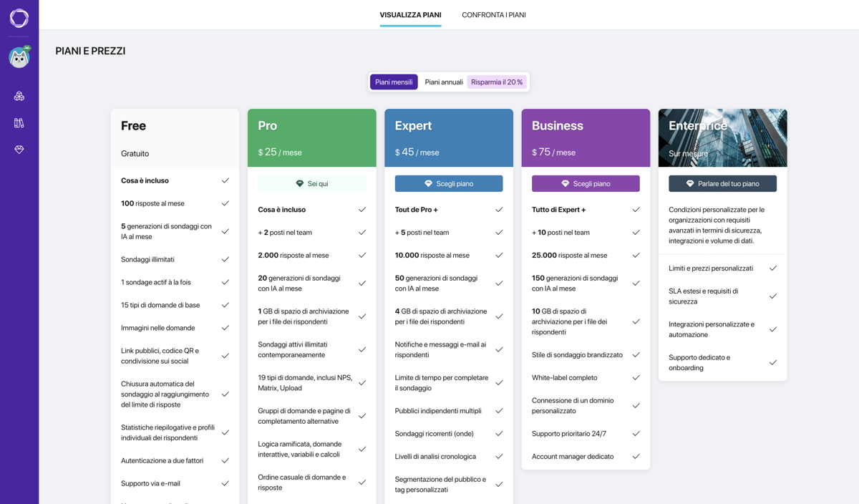Click the Piani e Prezzi heading

pyautogui.click(x=90, y=52)
